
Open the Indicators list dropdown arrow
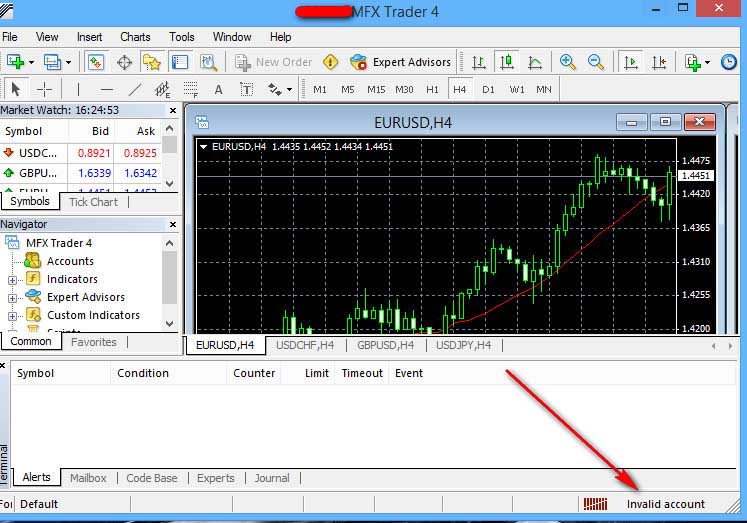707,62
